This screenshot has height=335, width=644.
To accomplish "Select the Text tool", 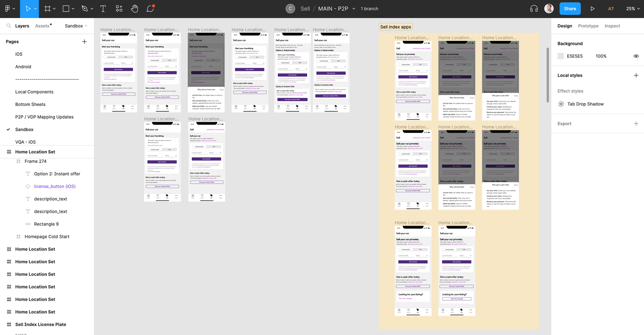I will coord(103,9).
